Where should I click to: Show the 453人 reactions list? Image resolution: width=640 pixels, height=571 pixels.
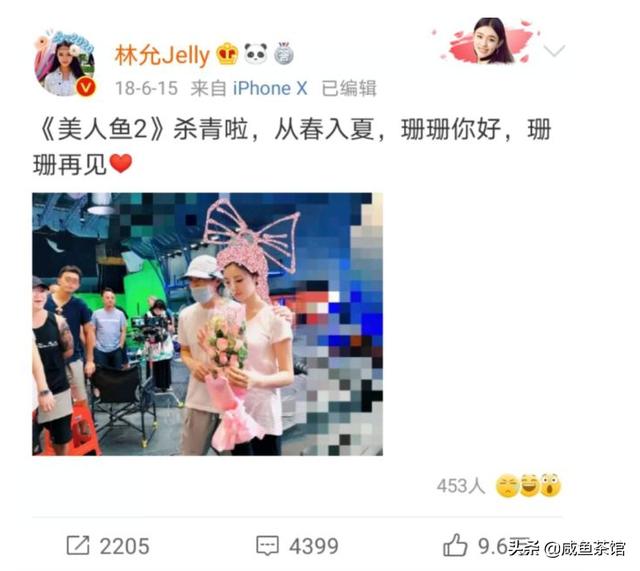click(x=461, y=486)
